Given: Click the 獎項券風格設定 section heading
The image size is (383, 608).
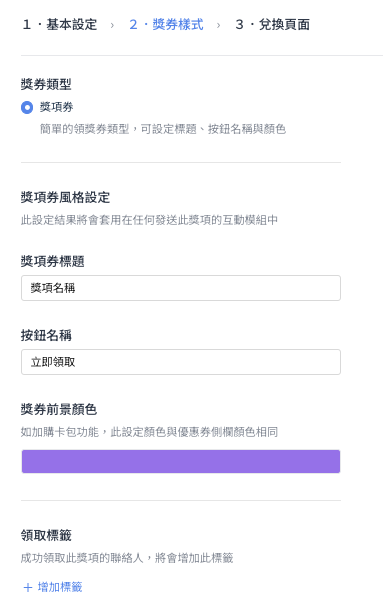Looking at the screenshot, I should [66, 197].
